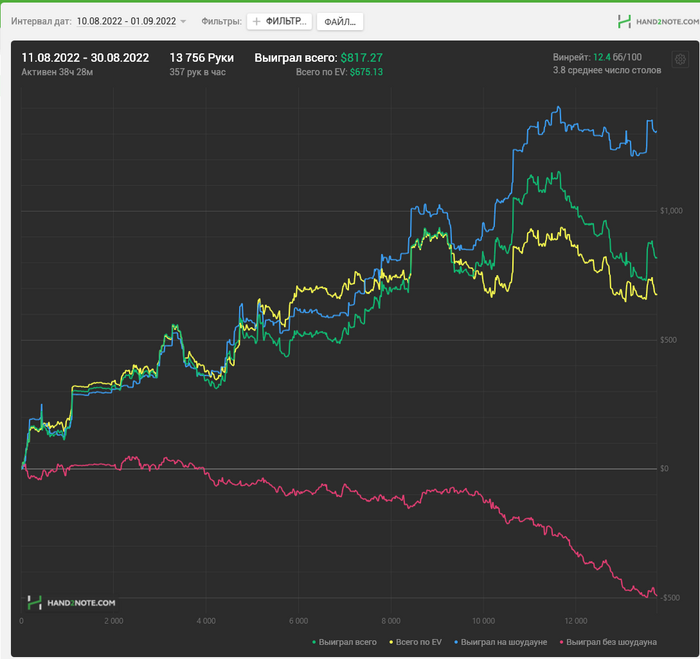The width and height of the screenshot is (700, 659).
Task: Click the pink dot of Выиграл без шоудауна legend
Action: click(x=563, y=641)
